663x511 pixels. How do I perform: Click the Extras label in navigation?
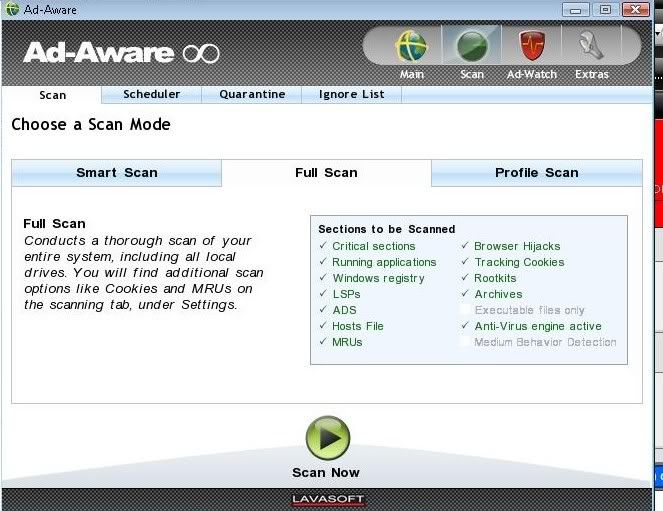(x=592, y=74)
